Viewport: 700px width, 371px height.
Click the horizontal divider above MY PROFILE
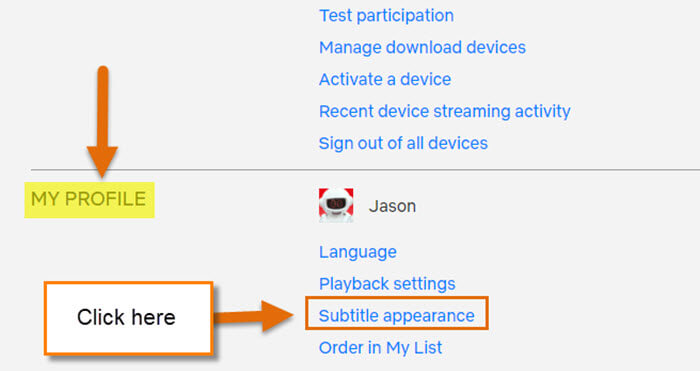[x=365, y=170]
